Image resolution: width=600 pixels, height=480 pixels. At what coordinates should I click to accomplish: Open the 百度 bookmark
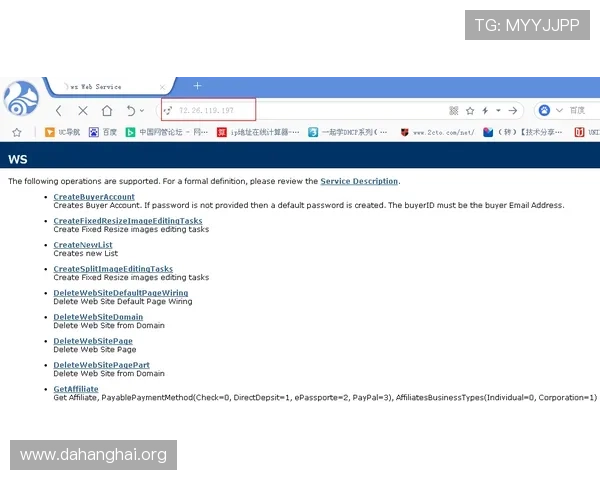pos(103,132)
